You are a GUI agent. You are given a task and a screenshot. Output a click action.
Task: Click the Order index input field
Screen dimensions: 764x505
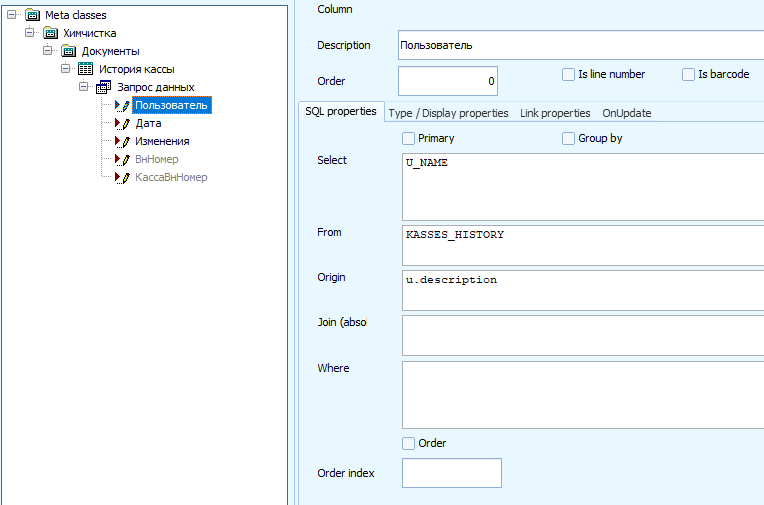(452, 473)
